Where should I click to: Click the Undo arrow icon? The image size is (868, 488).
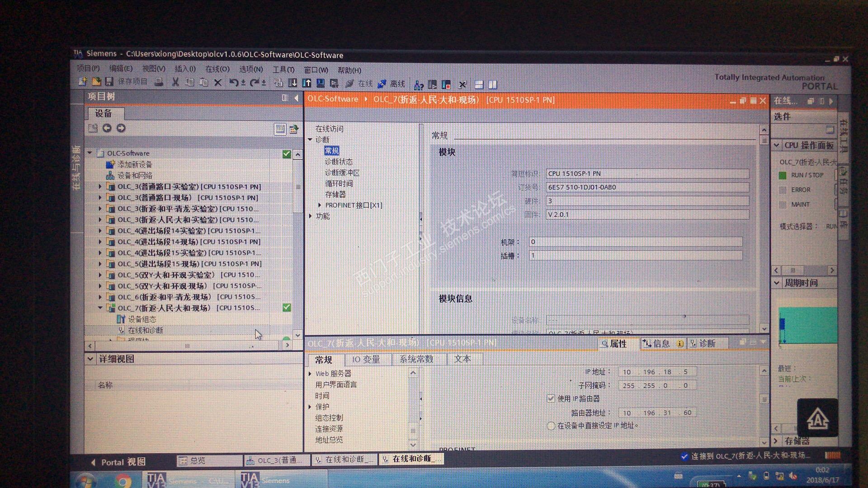pyautogui.click(x=233, y=82)
